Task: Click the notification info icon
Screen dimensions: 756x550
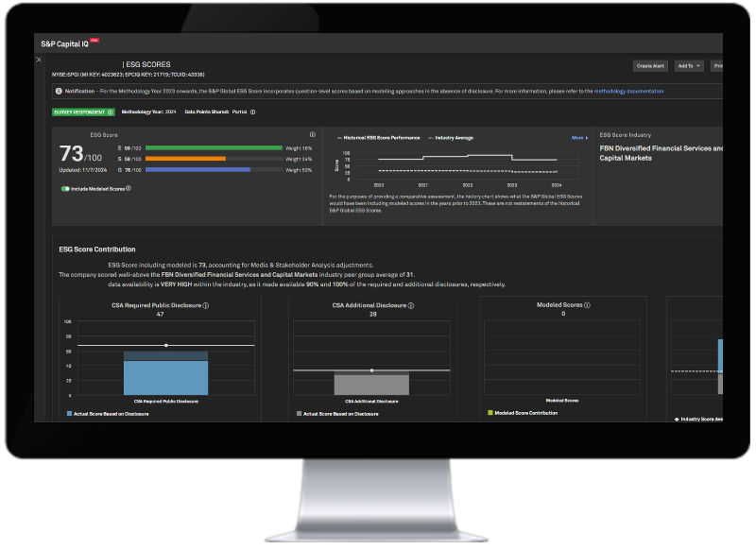Action: (x=59, y=91)
